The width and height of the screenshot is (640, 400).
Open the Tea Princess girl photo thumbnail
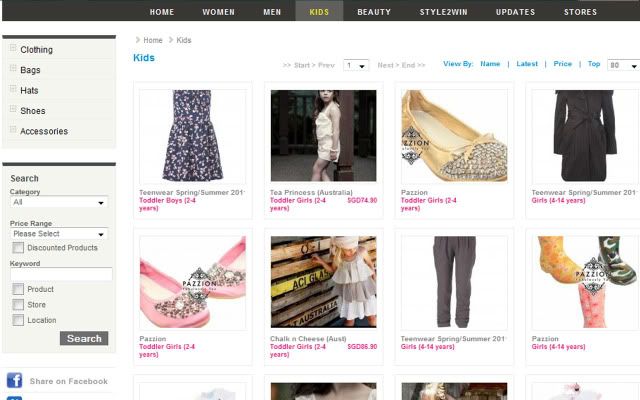click(x=324, y=136)
